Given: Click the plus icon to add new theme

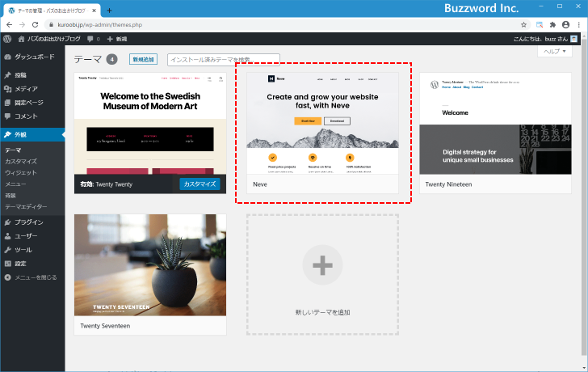Looking at the screenshot, I should tap(322, 264).
